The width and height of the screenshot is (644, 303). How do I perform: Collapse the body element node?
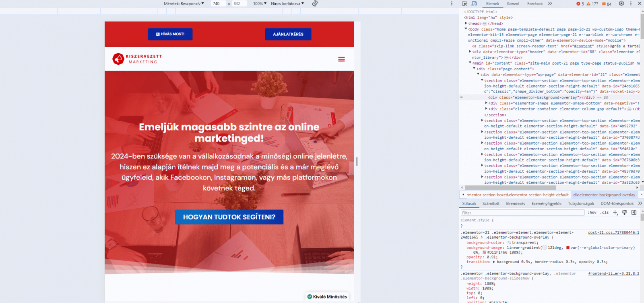point(466,29)
